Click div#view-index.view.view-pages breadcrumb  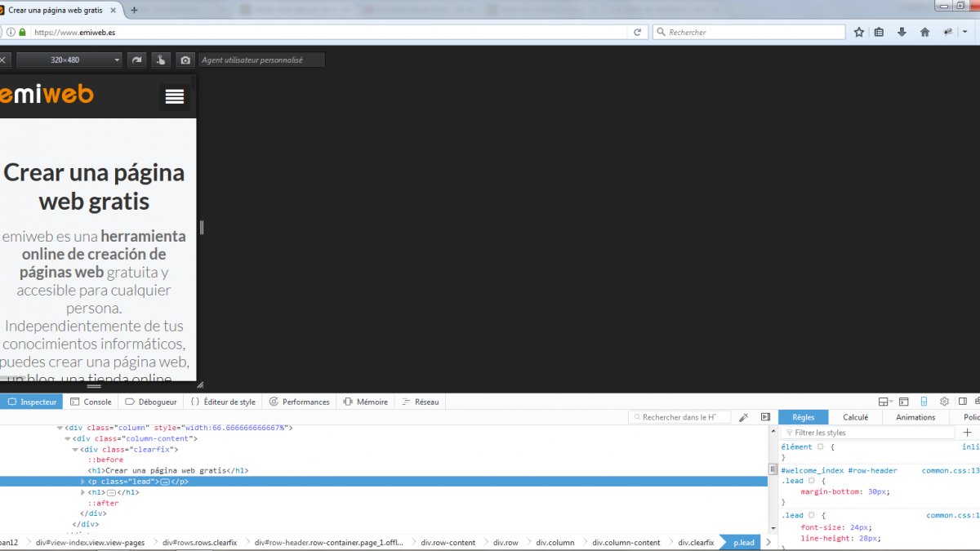pyautogui.click(x=90, y=543)
